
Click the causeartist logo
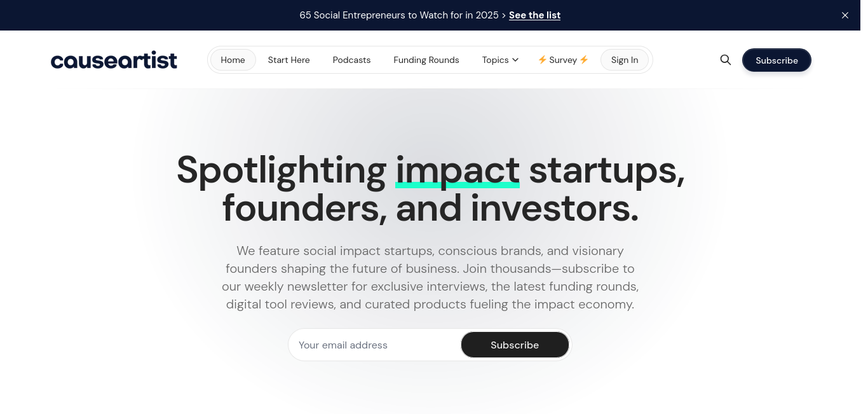click(114, 60)
